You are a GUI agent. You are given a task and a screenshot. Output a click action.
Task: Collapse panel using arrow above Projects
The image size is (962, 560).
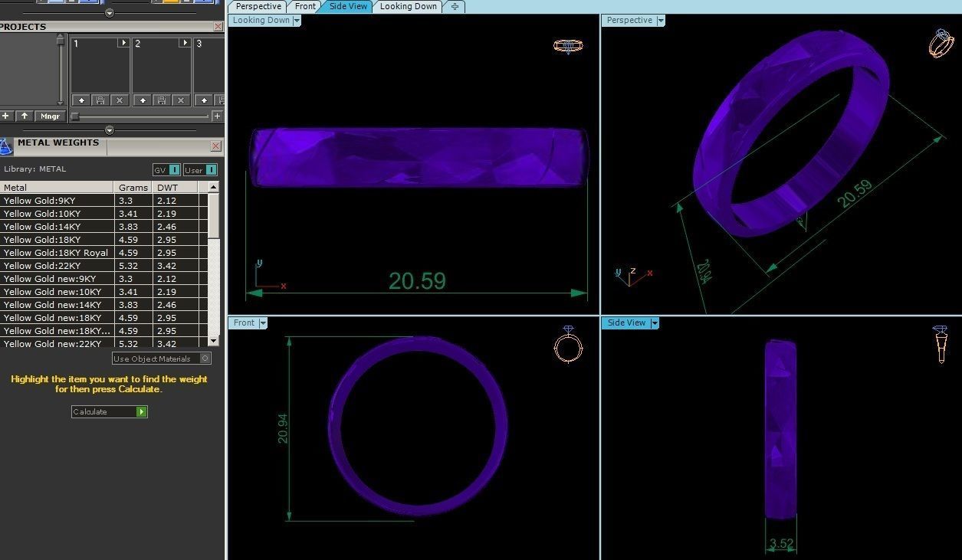pyautogui.click(x=109, y=13)
